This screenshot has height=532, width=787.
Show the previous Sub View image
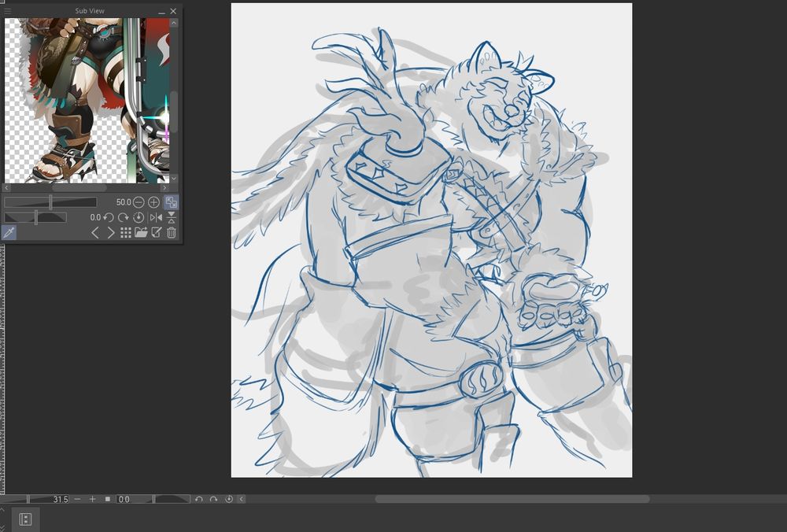pos(95,232)
